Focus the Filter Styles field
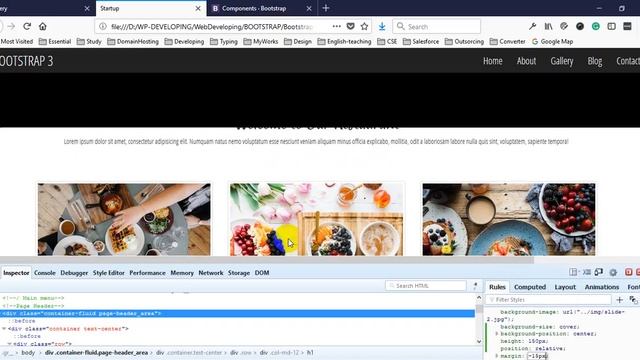The image size is (640, 360). 548,300
